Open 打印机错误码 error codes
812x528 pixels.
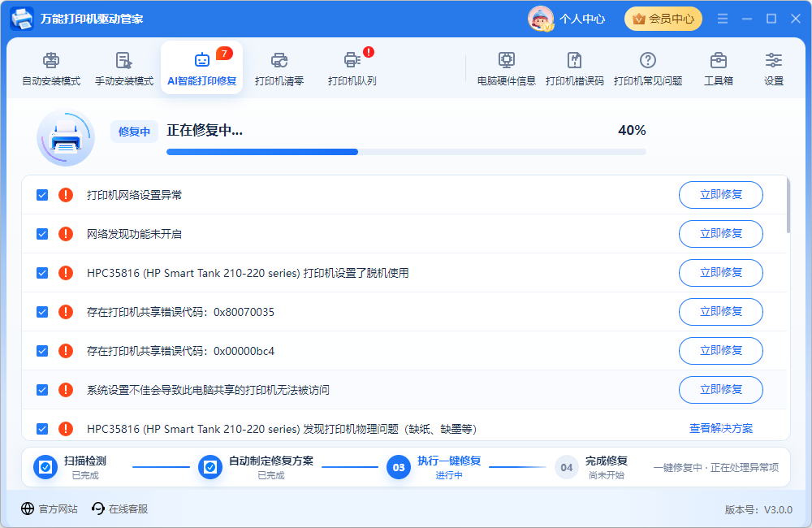click(x=575, y=68)
